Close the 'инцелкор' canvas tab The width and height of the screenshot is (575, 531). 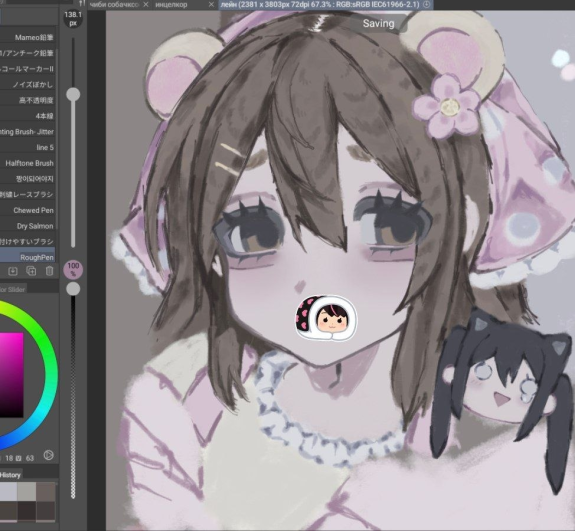pyautogui.click(x=211, y=4)
